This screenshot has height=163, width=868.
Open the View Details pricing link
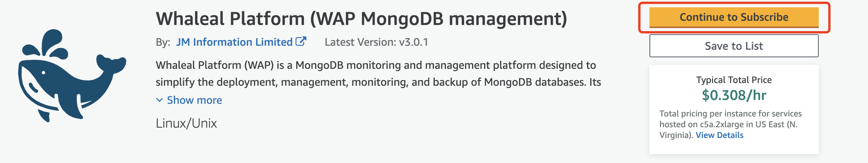(x=719, y=135)
